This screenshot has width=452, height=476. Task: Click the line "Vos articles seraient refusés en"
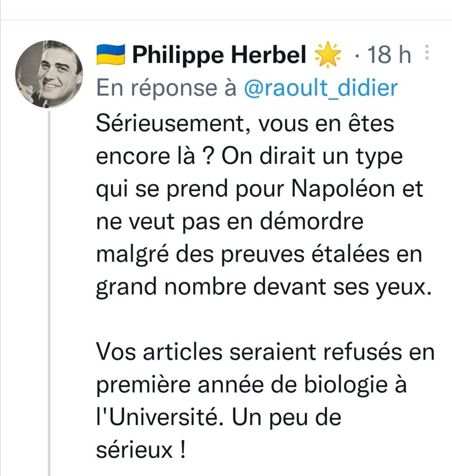265,352
